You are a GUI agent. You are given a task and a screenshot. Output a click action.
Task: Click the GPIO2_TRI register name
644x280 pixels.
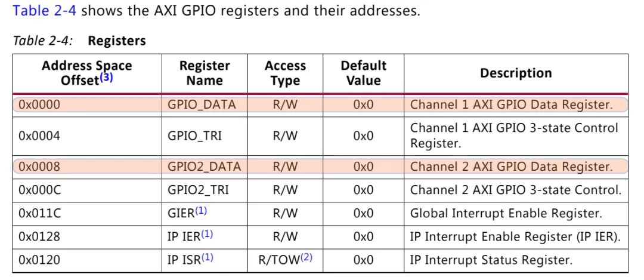pos(198,190)
